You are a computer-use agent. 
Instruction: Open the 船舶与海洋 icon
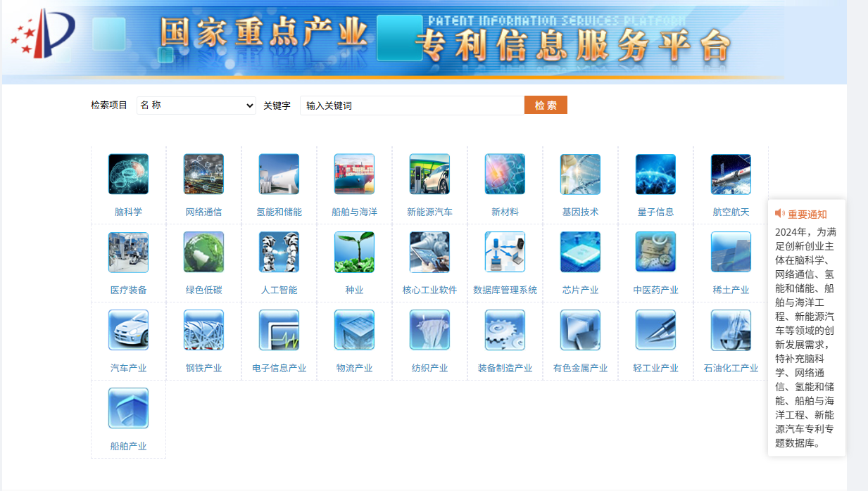click(x=354, y=174)
